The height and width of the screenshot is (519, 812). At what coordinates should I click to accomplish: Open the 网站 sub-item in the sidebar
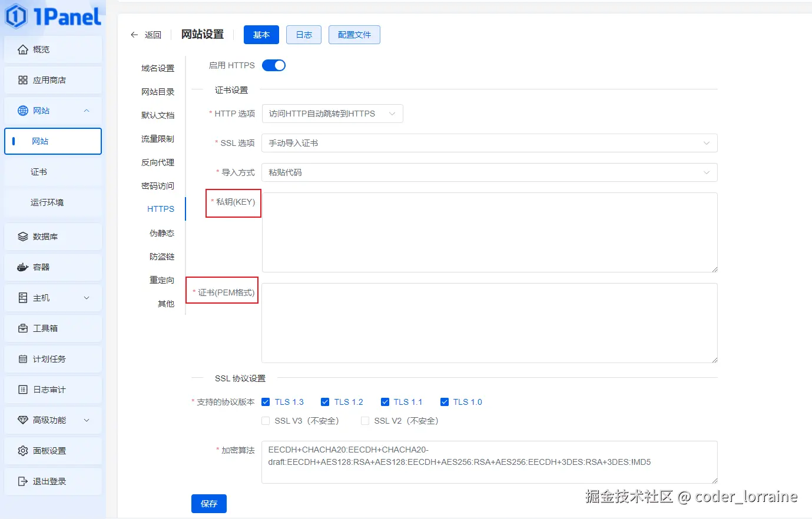coord(53,141)
